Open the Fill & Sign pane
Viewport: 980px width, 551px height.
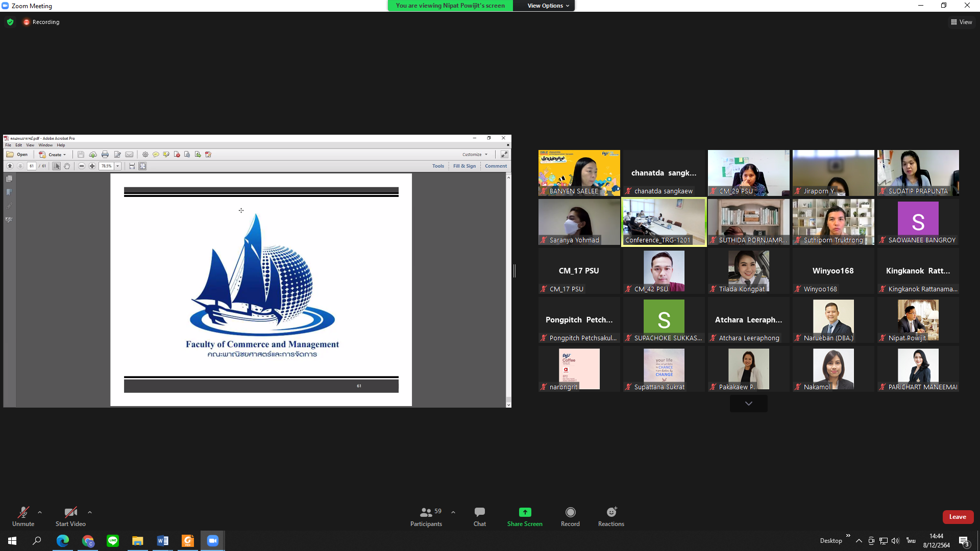(x=464, y=166)
